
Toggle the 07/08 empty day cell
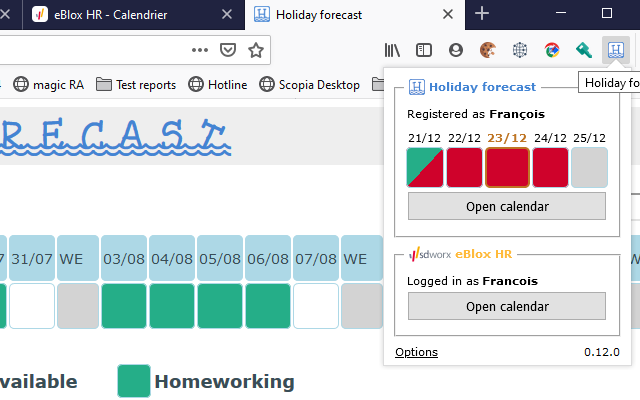pyautogui.click(x=316, y=306)
